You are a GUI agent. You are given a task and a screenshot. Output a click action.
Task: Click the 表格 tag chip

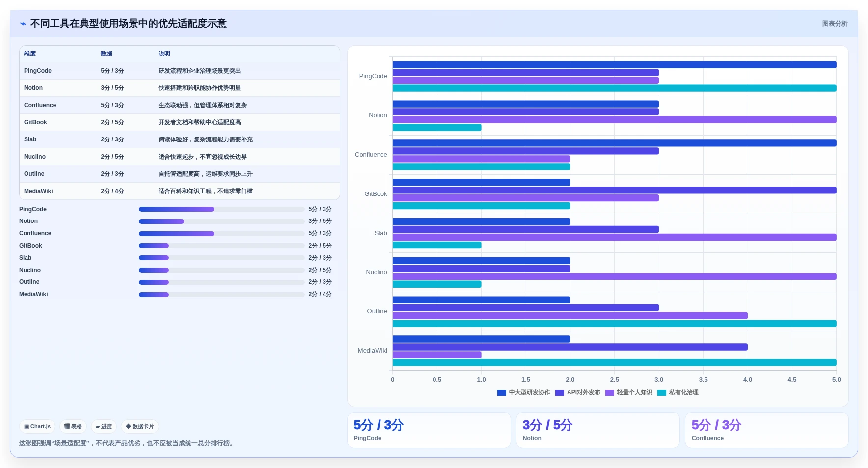point(73,427)
